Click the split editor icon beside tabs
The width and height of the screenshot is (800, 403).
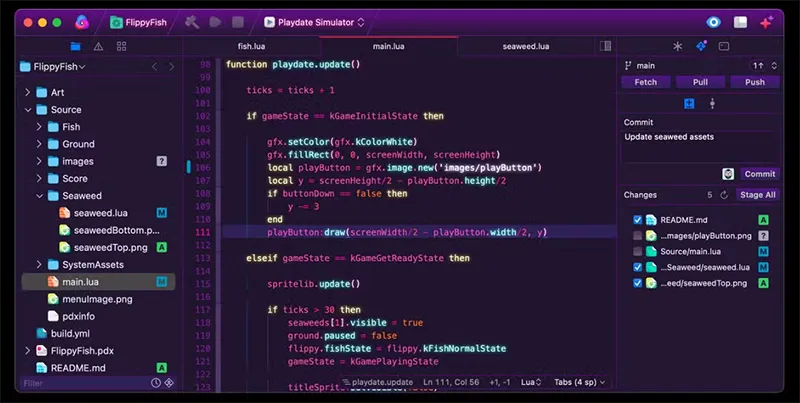coord(605,46)
